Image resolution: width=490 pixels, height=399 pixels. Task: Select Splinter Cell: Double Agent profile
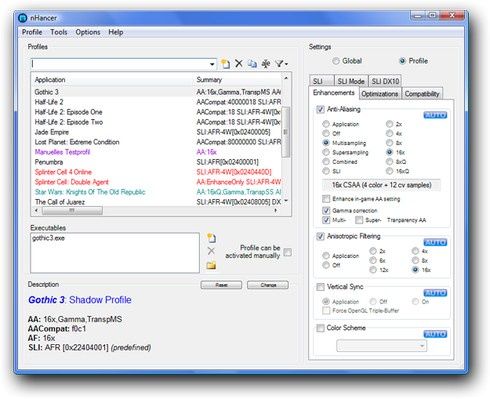coord(157,182)
